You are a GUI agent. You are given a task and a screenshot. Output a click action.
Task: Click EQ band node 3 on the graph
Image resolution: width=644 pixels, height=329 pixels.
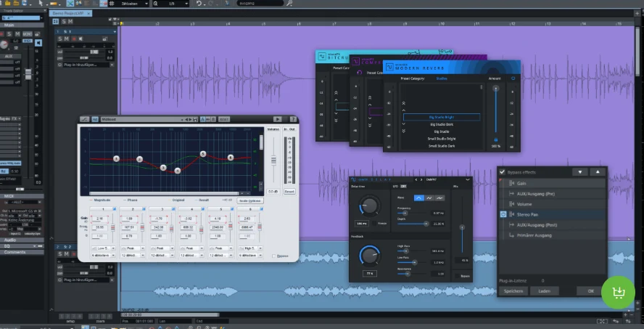tap(163, 168)
